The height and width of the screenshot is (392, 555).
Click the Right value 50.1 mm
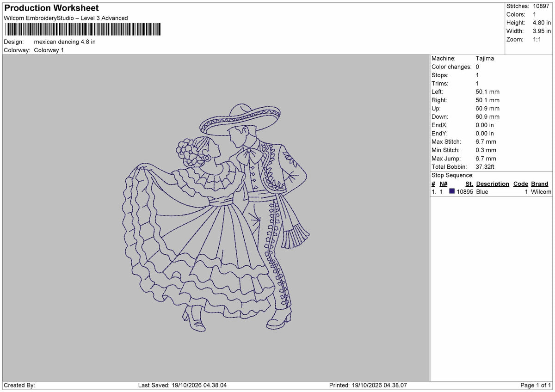487,100
